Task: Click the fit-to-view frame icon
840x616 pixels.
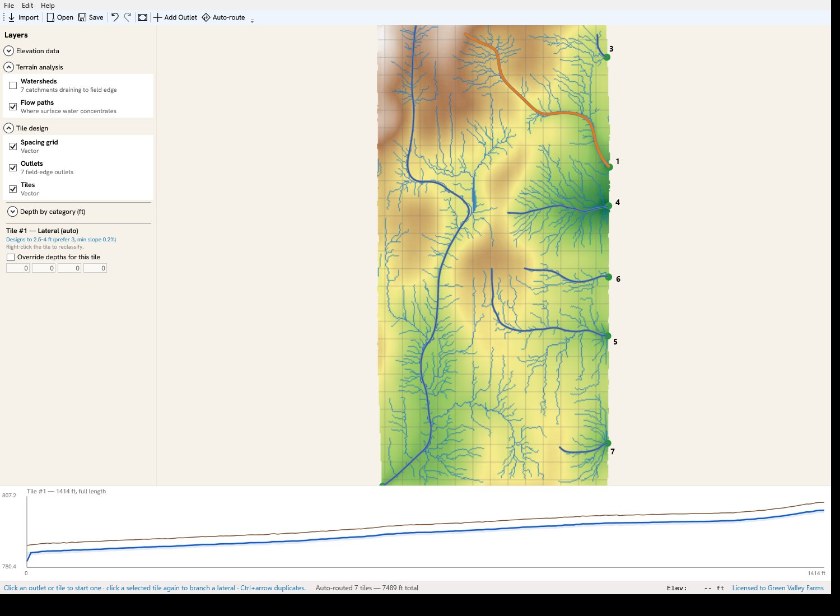Action: pyautogui.click(x=143, y=17)
